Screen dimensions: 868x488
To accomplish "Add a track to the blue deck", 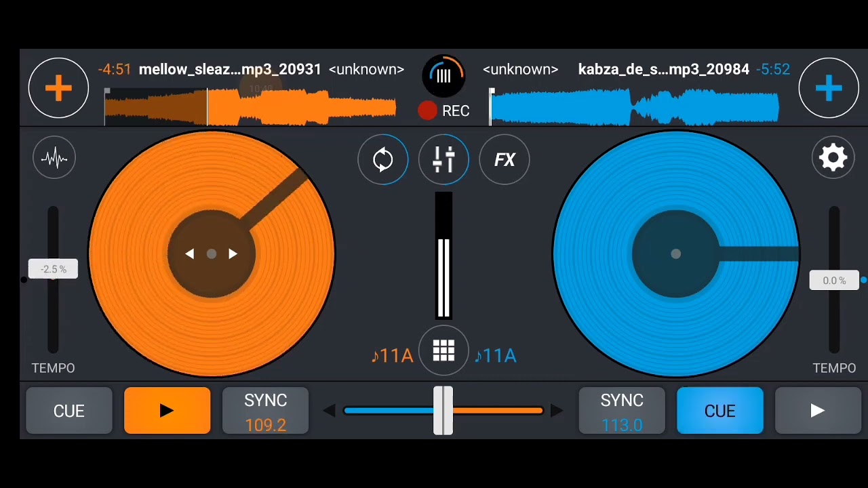I will pos(829,88).
